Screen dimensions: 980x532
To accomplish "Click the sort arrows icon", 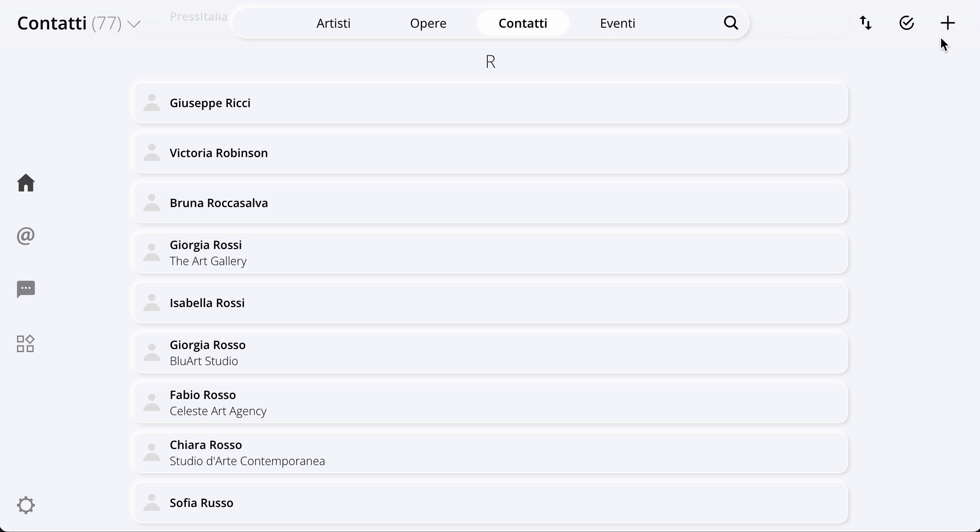I will (x=866, y=23).
